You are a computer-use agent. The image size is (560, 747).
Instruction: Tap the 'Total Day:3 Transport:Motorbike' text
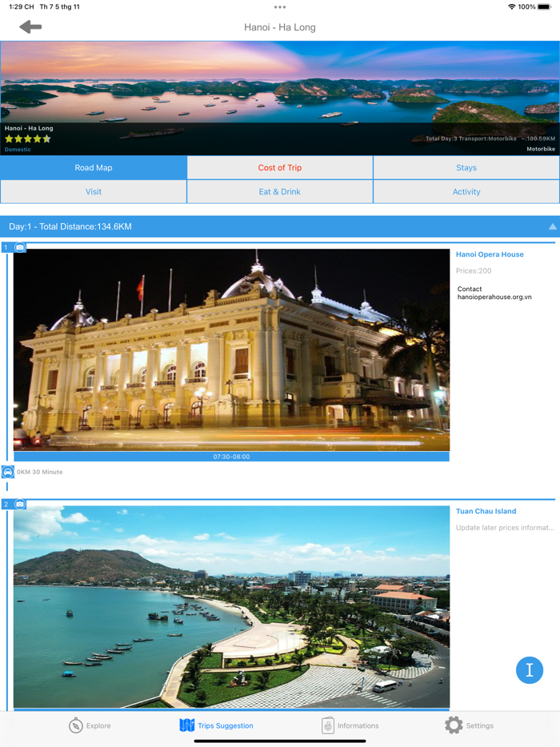[x=471, y=138]
